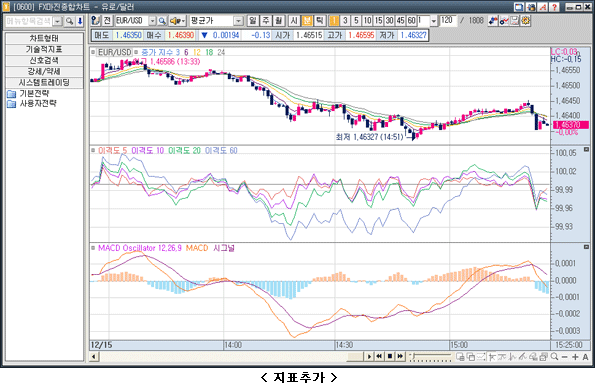The height and width of the screenshot is (387, 595).
Task: Click the first bottom-right chart tool icon
Action: (x=460, y=357)
